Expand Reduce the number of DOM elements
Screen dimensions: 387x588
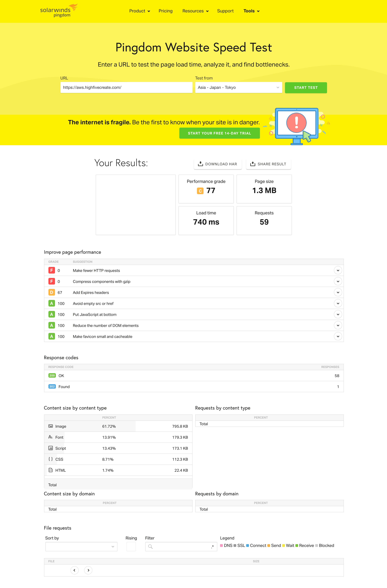tap(338, 325)
